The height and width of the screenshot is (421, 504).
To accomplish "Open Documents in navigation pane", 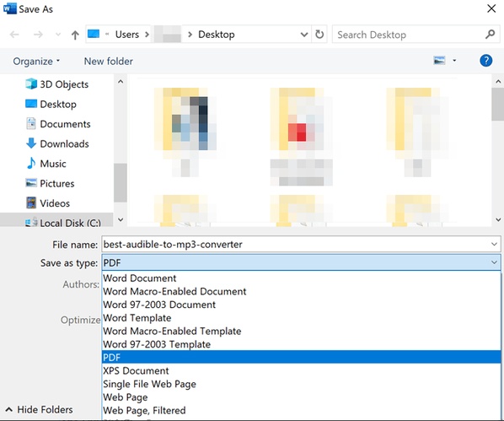I will [58, 124].
